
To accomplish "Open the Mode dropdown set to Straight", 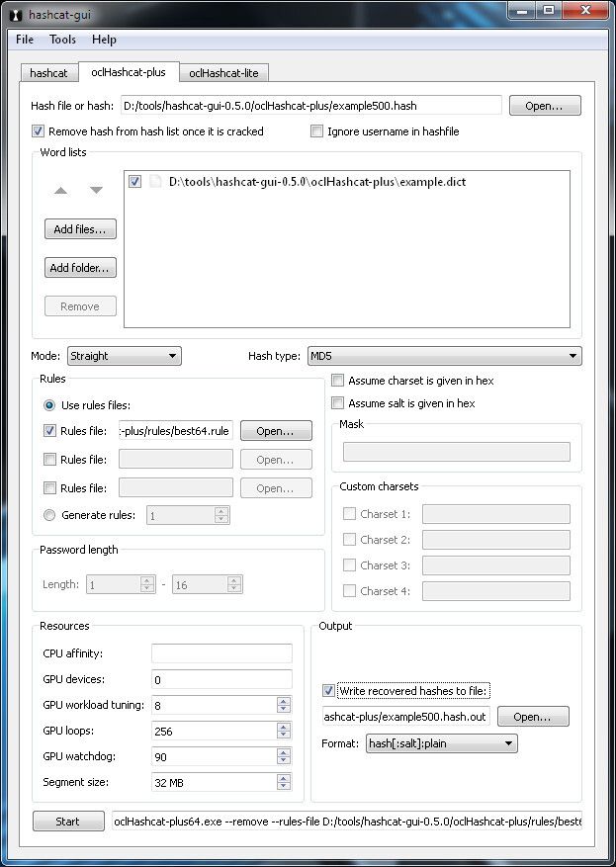I will tap(125, 356).
